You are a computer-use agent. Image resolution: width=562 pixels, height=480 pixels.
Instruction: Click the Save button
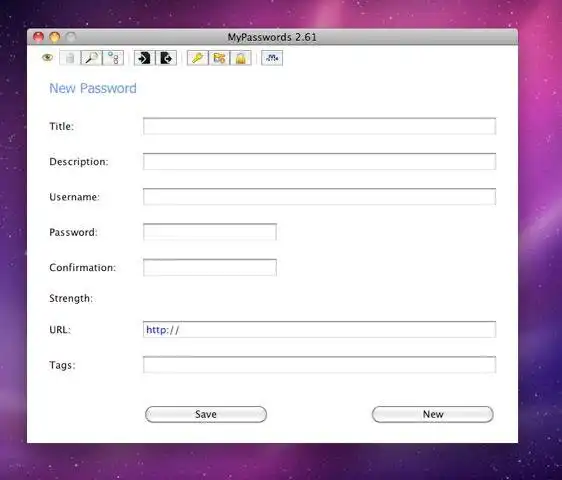pyautogui.click(x=206, y=414)
